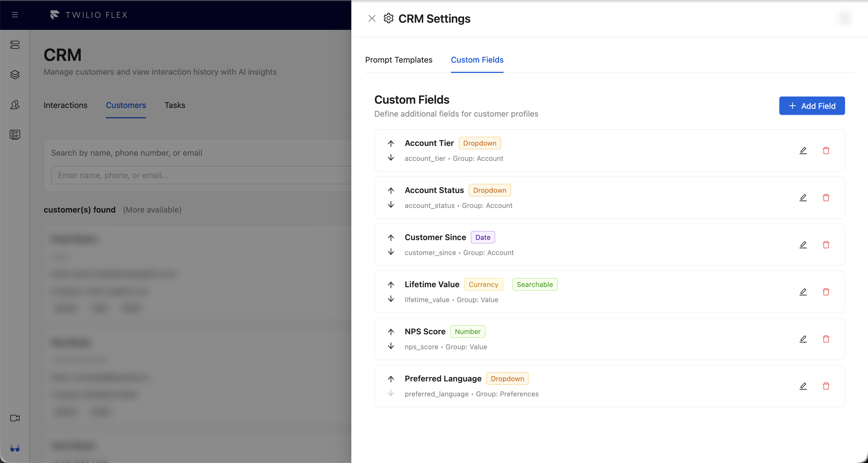Screen dimensions: 868x463
Task: Move Customer Since field up
Action: [391, 238]
